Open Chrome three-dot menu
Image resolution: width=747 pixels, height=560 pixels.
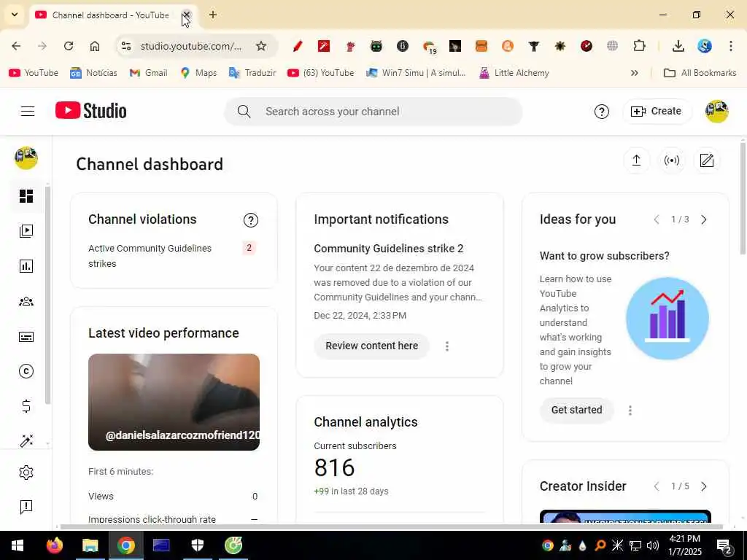(731, 46)
